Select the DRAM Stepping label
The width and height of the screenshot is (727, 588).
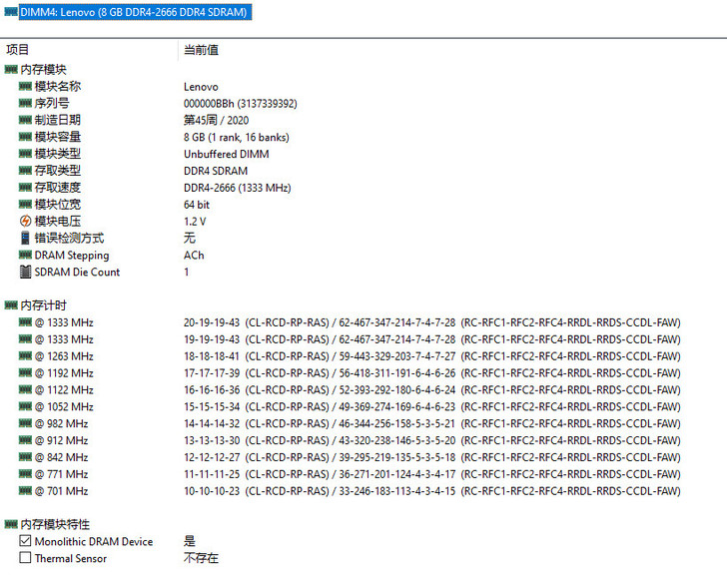(72, 256)
